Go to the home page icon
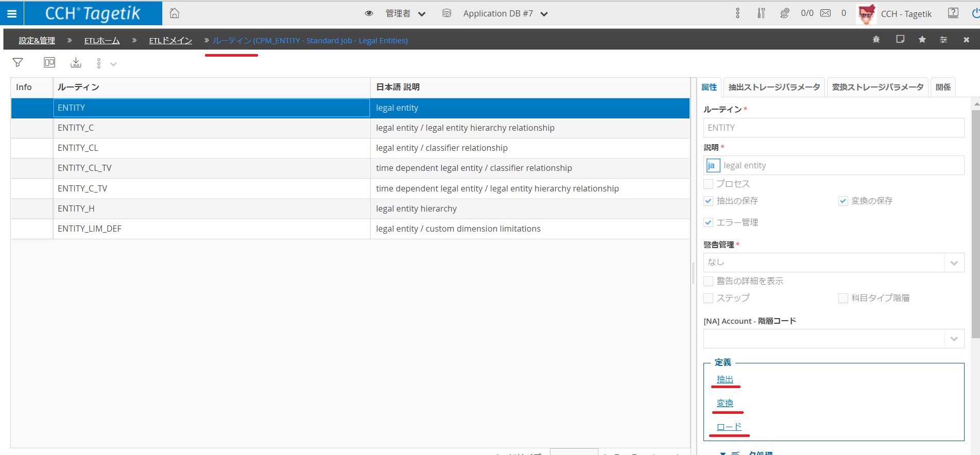 (x=175, y=13)
